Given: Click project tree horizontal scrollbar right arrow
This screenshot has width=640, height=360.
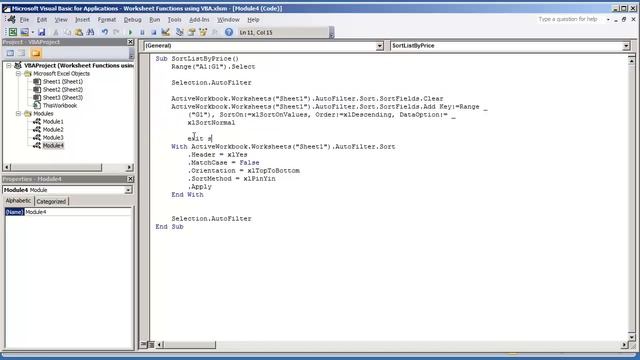Looking at the screenshot, I should tap(129, 167).
